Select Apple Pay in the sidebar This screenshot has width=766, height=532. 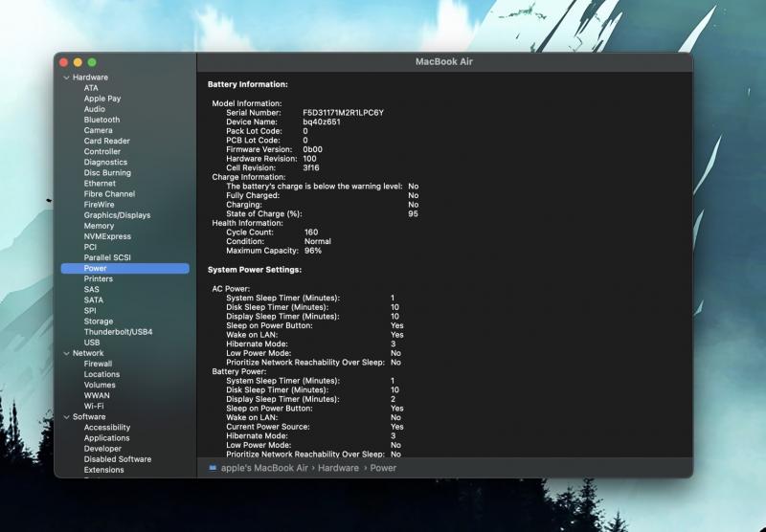[x=102, y=99]
